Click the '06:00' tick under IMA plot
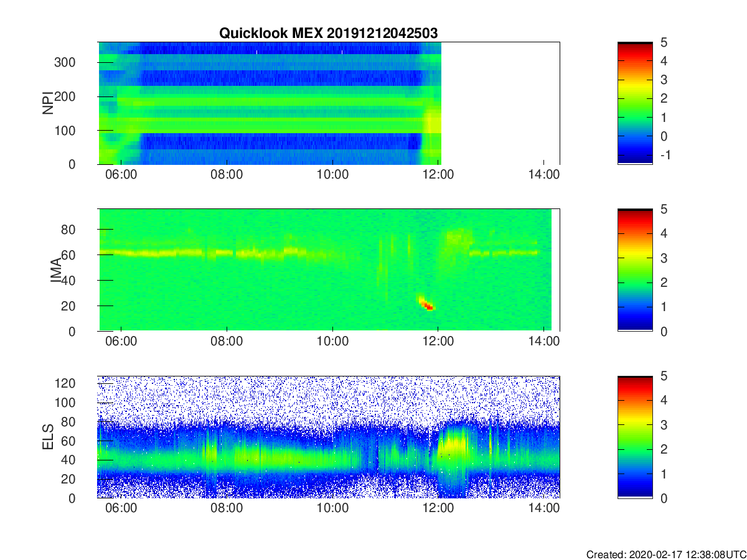The height and width of the screenshot is (560, 747). (121, 342)
